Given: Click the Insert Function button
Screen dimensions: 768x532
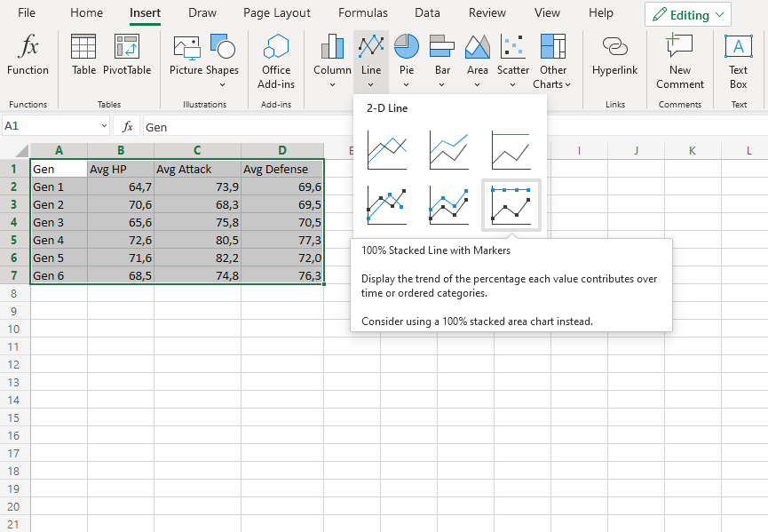Looking at the screenshot, I should coord(28,53).
